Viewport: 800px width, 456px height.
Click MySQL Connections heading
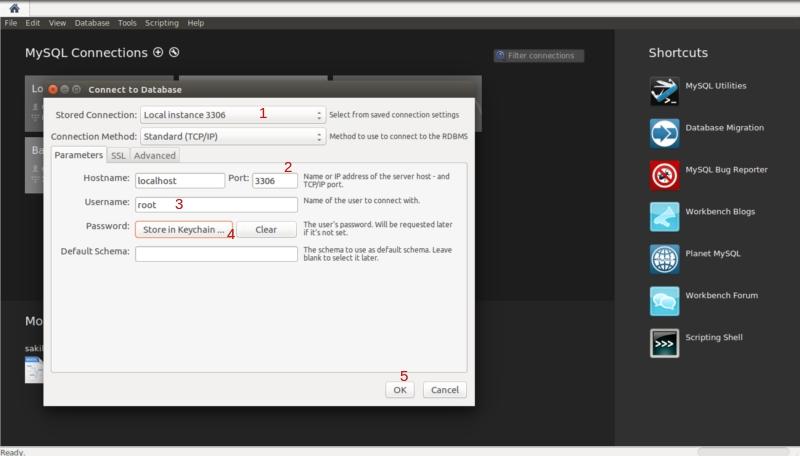86,53
